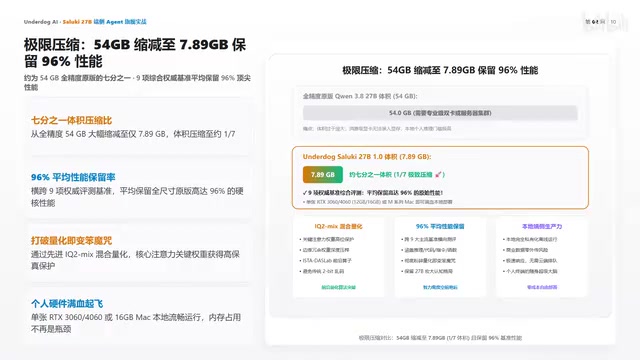The height and width of the screenshot is (360, 640).
Task: Click left heading '96% 平均性能保留率'
Action: (x=73, y=177)
